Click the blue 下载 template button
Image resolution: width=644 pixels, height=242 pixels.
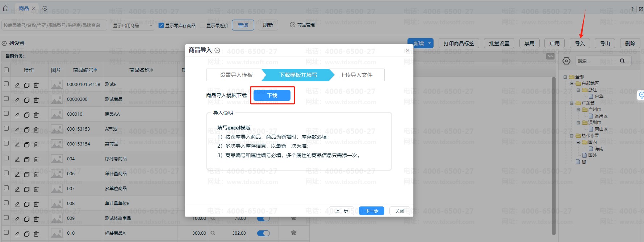[272, 95]
